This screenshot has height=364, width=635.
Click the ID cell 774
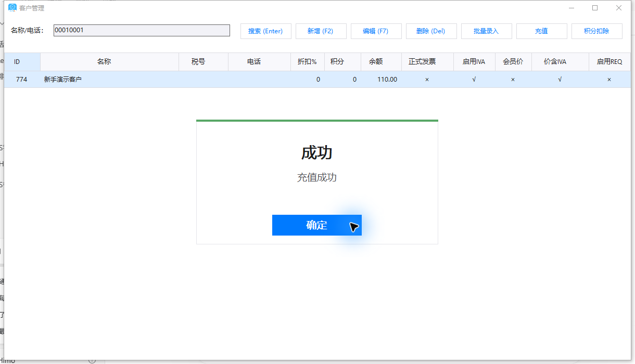(x=22, y=80)
